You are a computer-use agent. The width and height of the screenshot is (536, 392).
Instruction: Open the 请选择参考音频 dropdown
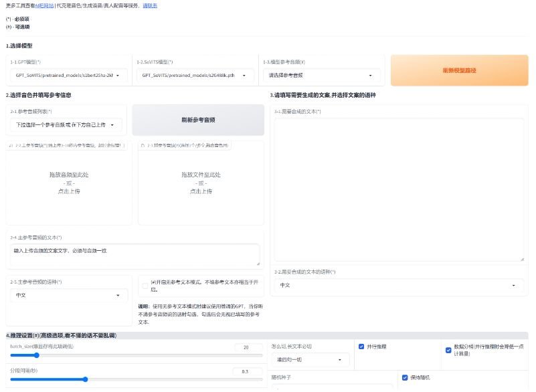[x=323, y=76]
